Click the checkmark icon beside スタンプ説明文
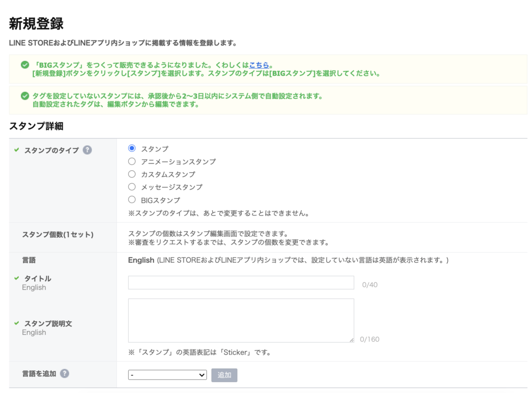The width and height of the screenshot is (532, 393). [17, 323]
